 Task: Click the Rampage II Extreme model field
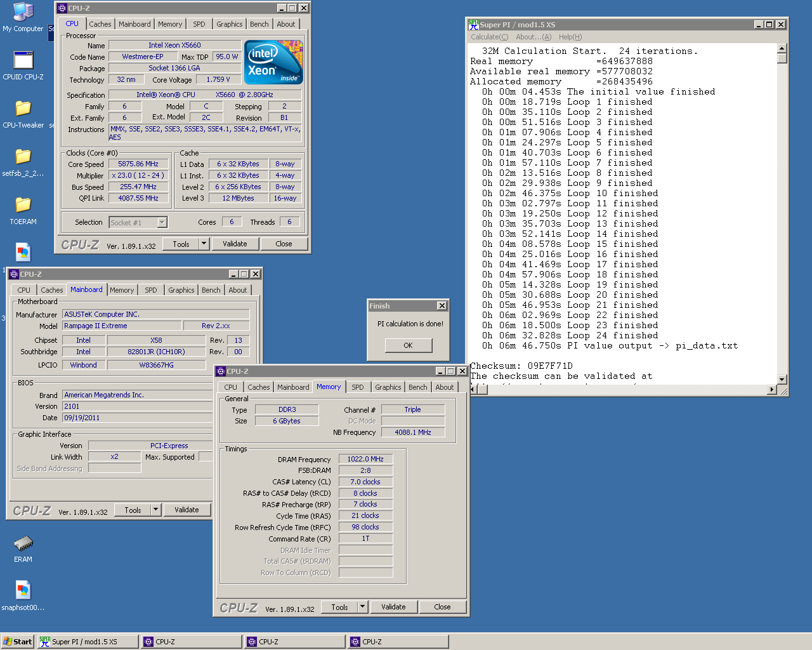click(x=122, y=326)
